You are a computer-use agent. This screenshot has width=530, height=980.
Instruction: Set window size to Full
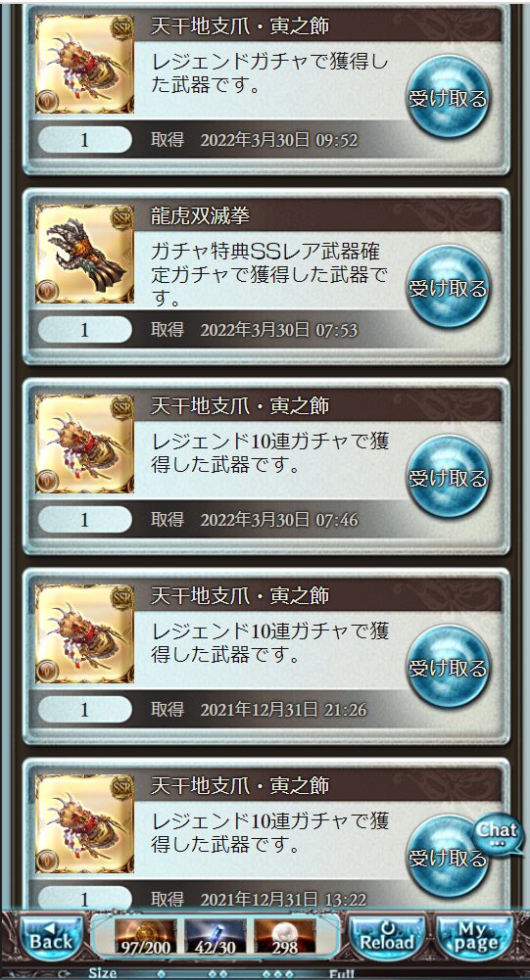point(342,974)
